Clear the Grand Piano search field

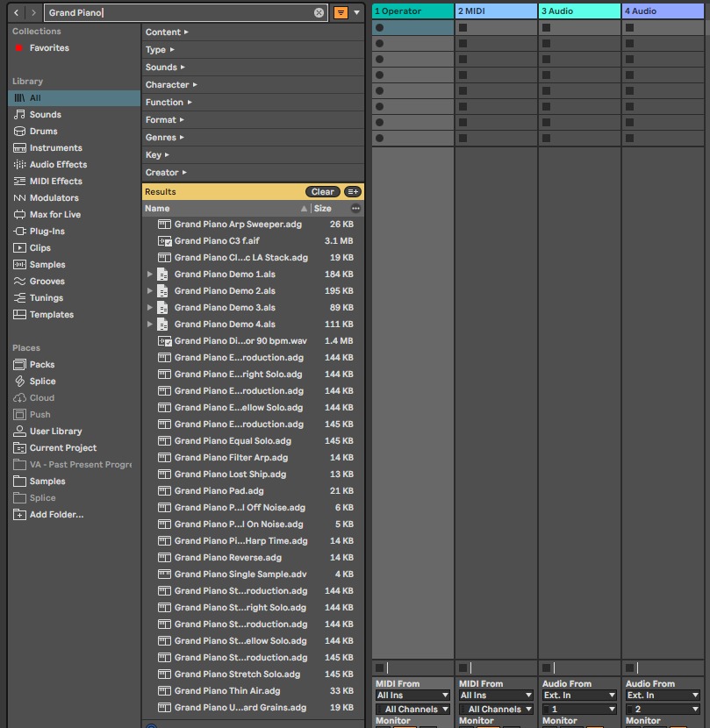[319, 12]
